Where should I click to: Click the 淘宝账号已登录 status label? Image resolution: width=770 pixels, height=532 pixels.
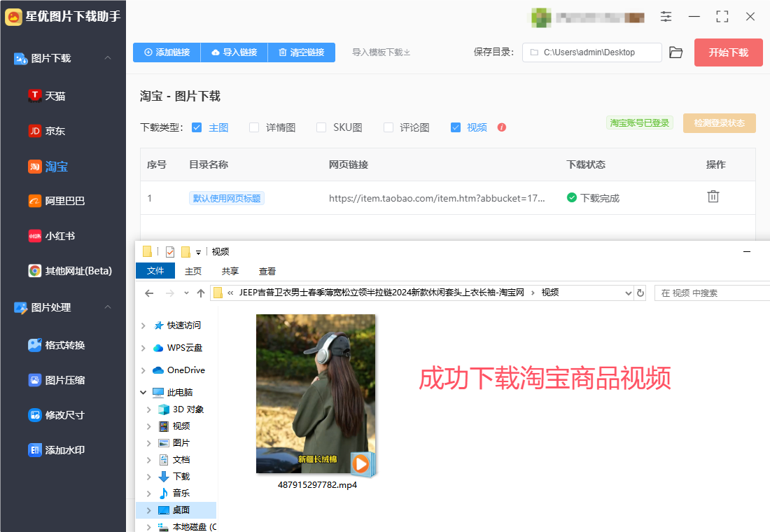[x=639, y=122]
